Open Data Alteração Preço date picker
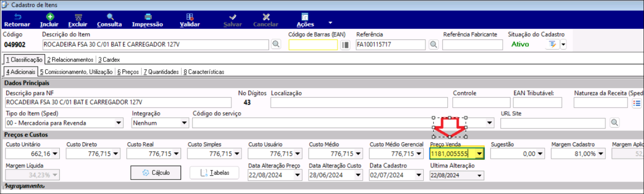The height and width of the screenshot is (194, 644). pyautogui.click(x=298, y=175)
